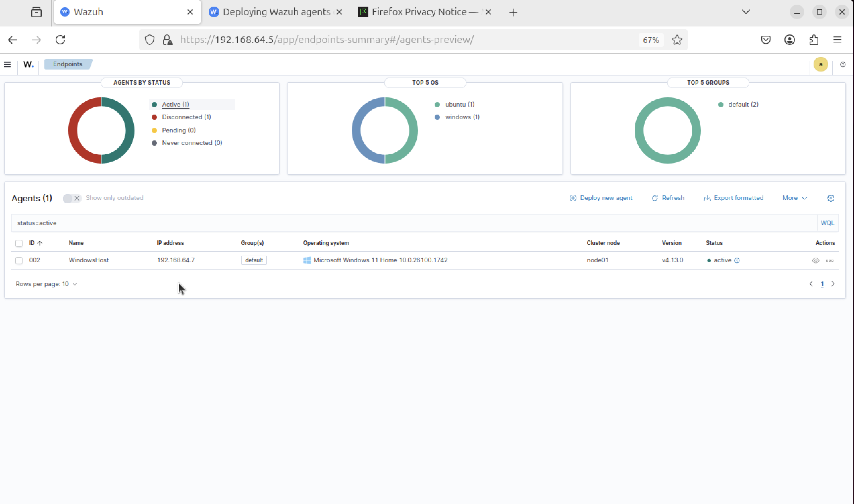This screenshot has height=504, width=854.
Task: Check the select-all agents header checkbox
Action: 19,243
